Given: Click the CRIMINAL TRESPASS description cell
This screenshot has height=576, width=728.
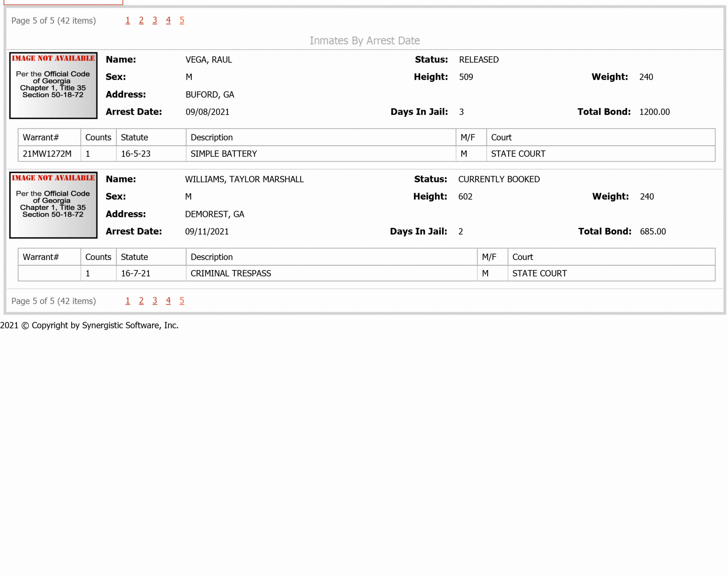Looking at the screenshot, I should pyautogui.click(x=332, y=273).
